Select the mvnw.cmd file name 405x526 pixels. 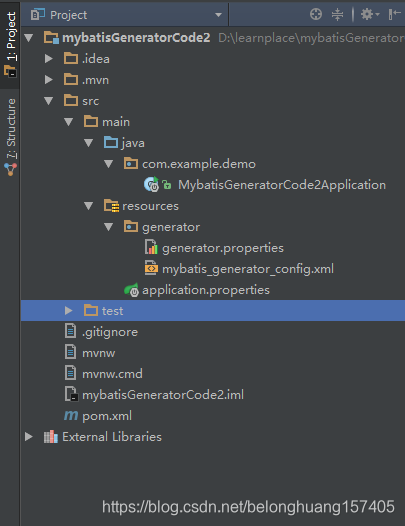click(112, 374)
